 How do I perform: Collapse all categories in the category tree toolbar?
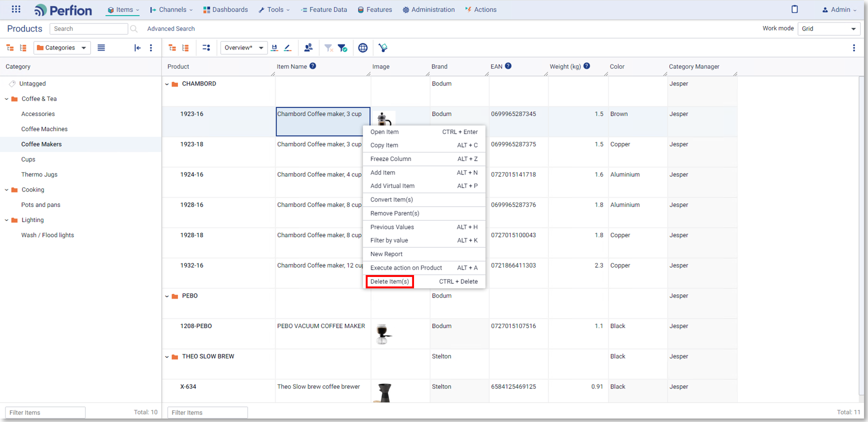click(x=10, y=48)
